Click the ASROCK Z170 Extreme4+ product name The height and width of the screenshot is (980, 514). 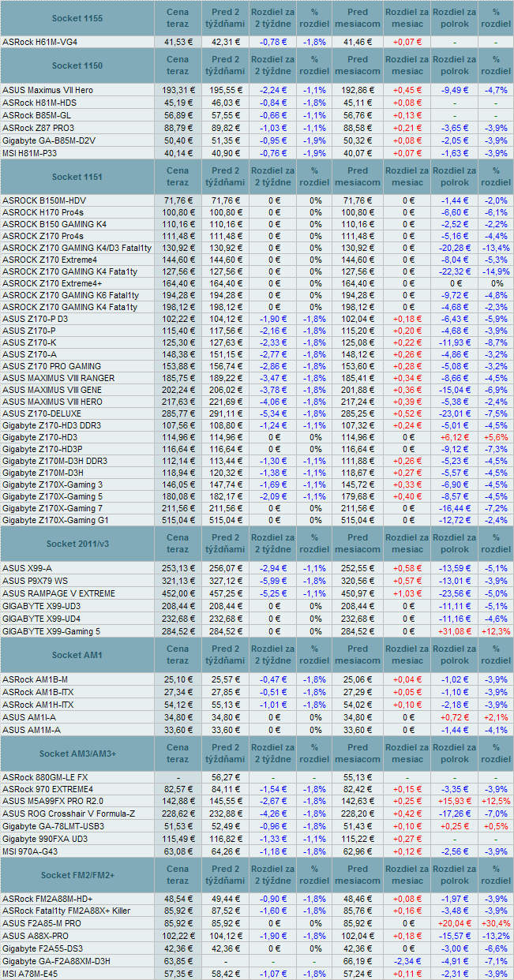click(x=52, y=283)
